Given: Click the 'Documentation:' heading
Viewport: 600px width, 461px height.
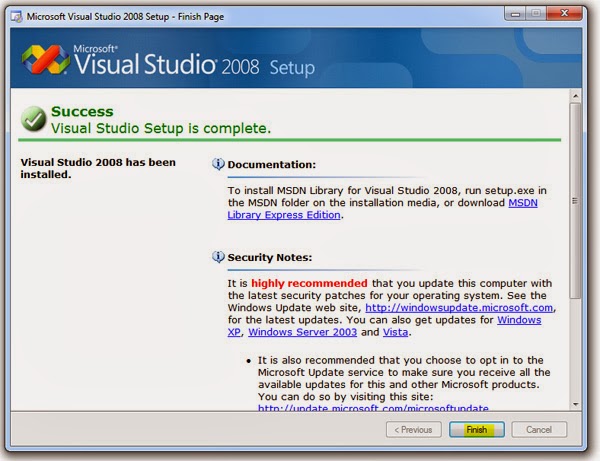Looking at the screenshot, I should (x=272, y=165).
